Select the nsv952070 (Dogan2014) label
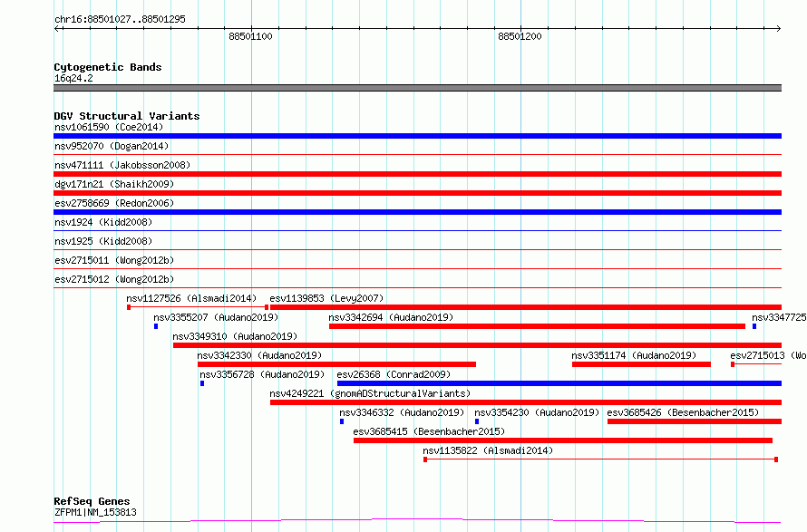807x532 pixels. pos(112,146)
